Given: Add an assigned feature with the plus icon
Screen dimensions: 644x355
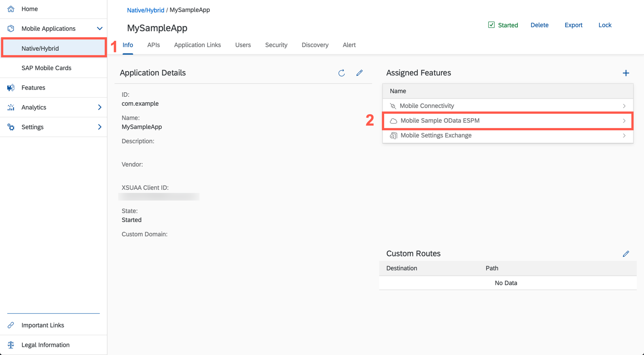Looking at the screenshot, I should pyautogui.click(x=626, y=73).
